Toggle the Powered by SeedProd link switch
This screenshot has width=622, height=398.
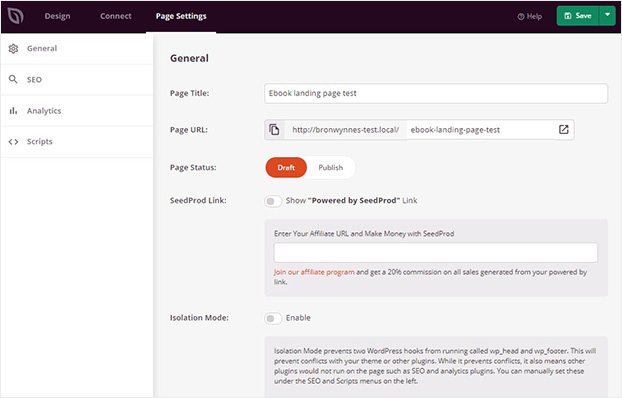273,201
